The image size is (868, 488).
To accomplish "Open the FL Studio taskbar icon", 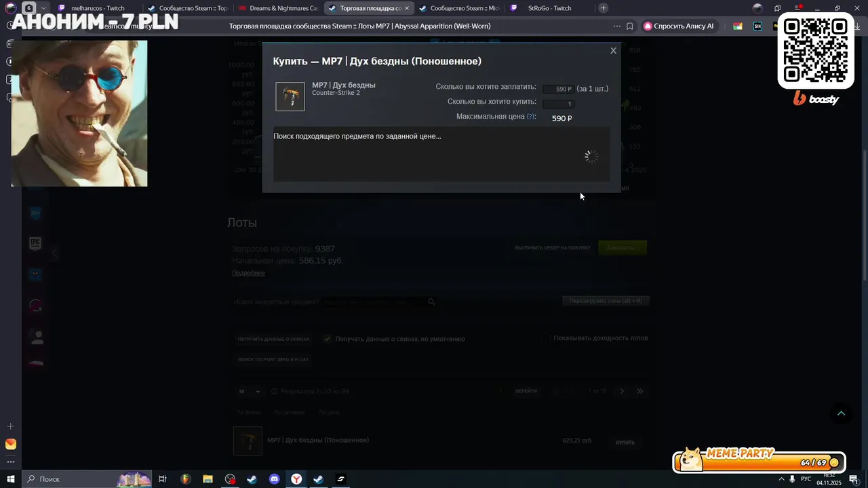I will pyautogui.click(x=185, y=479).
